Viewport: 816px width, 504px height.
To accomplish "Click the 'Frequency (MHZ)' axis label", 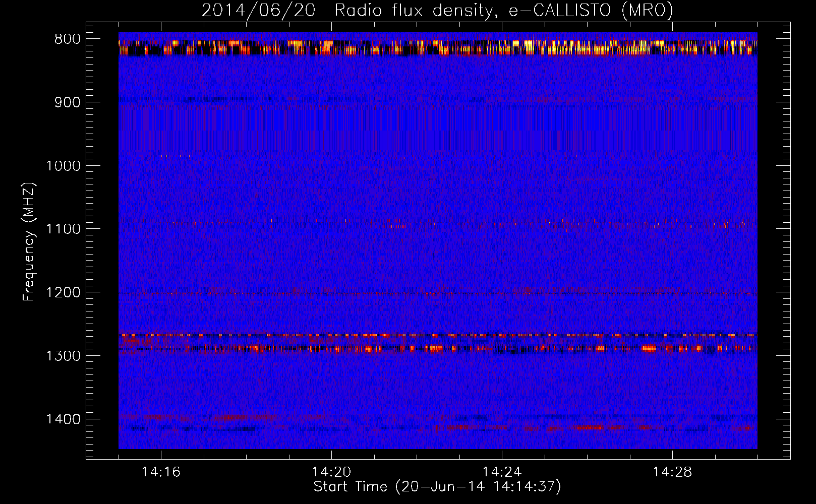I will 29,241.
